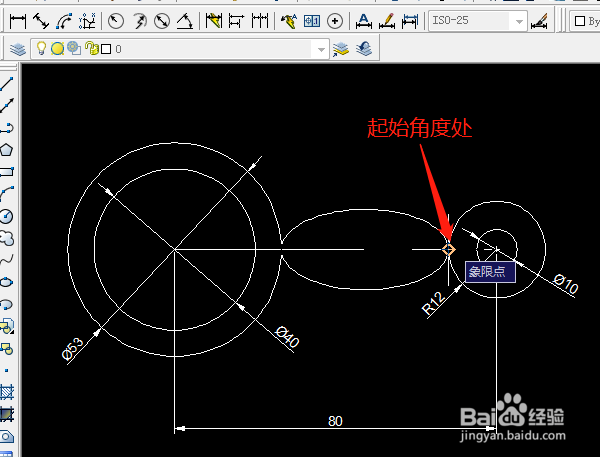Select the Gradient fill tool

pos(7,414)
